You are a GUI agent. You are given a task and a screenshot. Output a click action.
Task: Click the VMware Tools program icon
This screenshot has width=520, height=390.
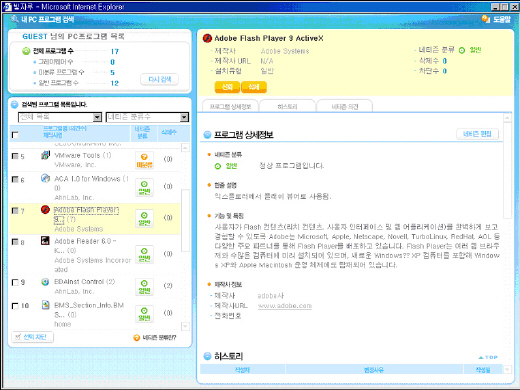pos(45,155)
